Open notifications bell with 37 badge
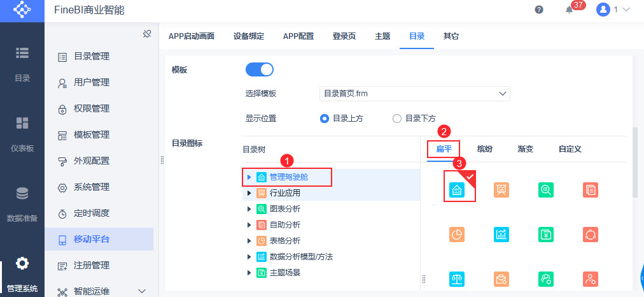Screen dimensions: 644x297 tap(570, 10)
